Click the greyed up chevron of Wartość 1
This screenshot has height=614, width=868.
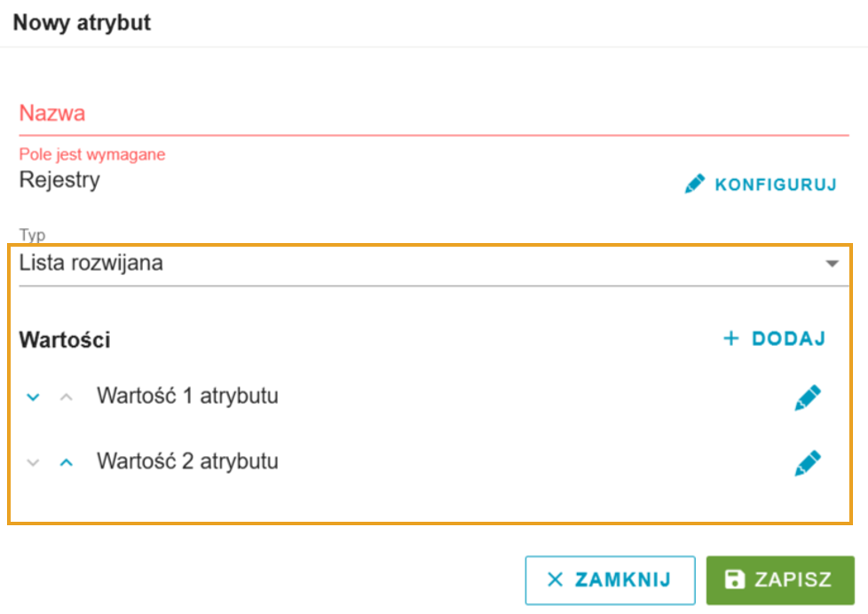[x=67, y=397]
